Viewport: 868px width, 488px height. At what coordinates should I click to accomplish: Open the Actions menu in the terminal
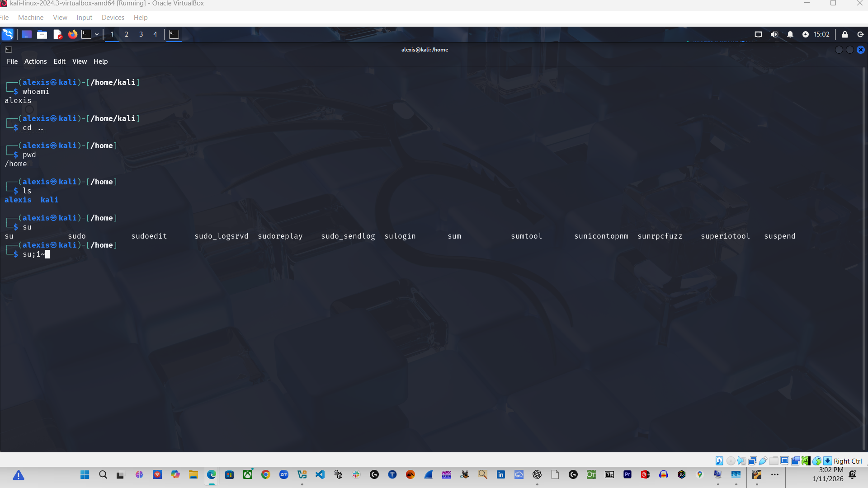coord(35,61)
